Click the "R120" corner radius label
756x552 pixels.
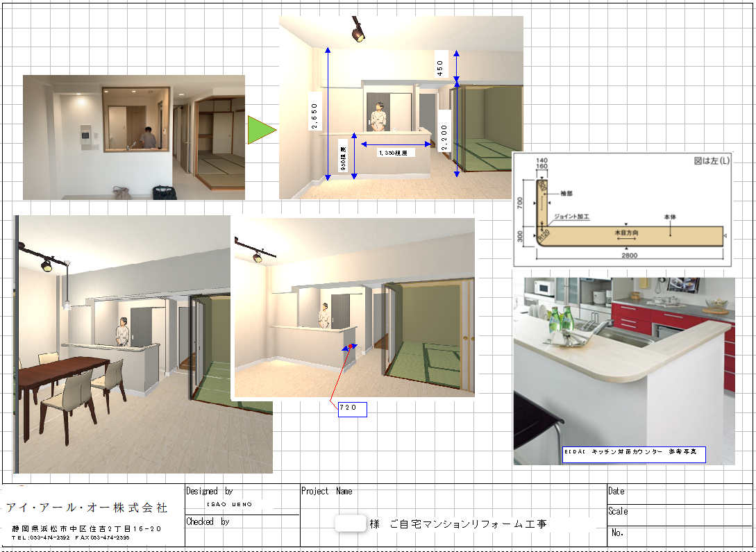(x=544, y=235)
